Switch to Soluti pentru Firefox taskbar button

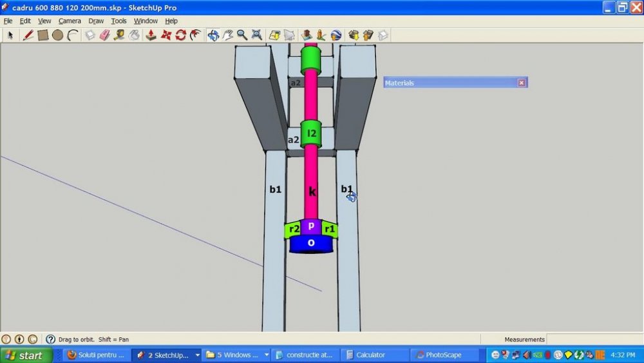[96, 355]
